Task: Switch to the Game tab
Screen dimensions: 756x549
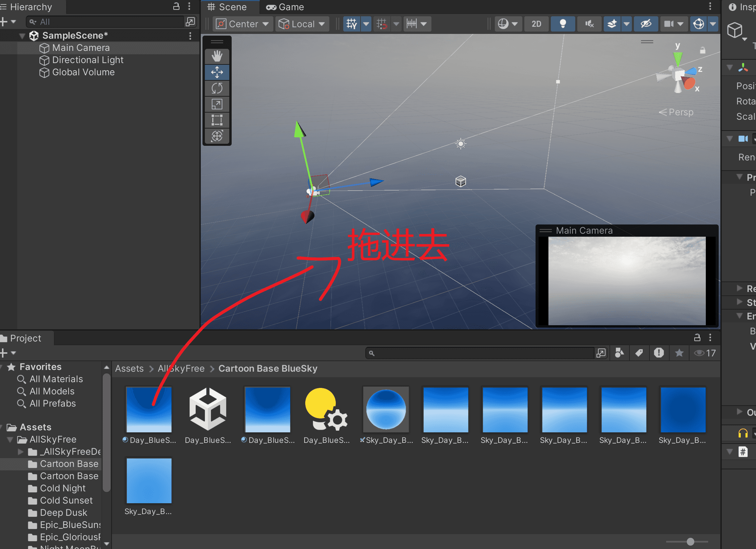Action: pyautogui.click(x=285, y=7)
